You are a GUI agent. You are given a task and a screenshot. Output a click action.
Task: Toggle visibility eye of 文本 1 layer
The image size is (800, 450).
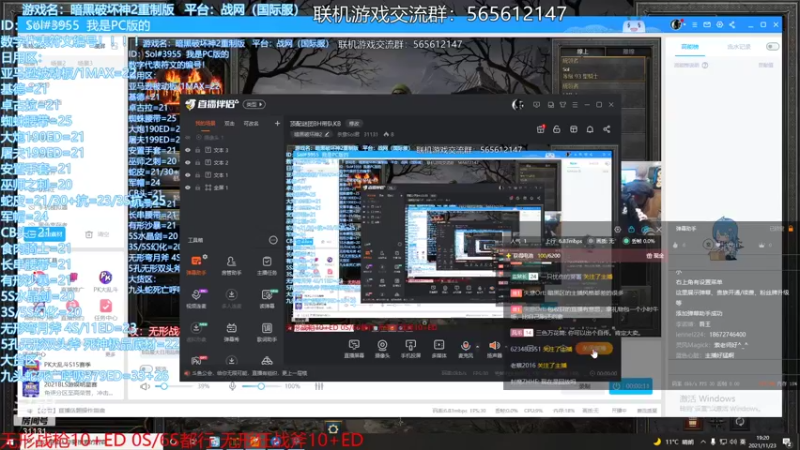coord(188,175)
